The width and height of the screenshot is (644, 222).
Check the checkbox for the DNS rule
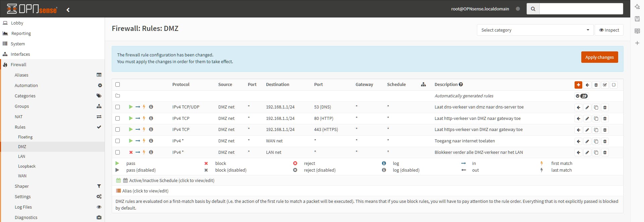117,107
